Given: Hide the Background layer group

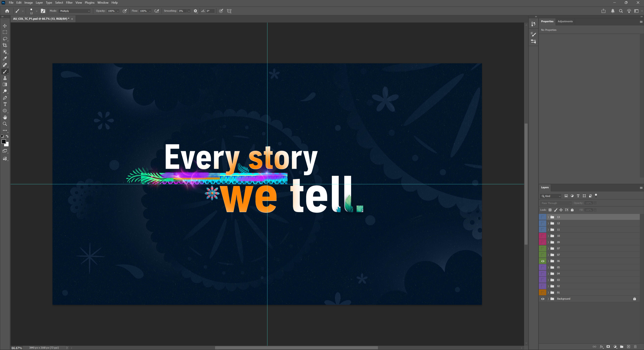Looking at the screenshot, I should pyautogui.click(x=543, y=299).
